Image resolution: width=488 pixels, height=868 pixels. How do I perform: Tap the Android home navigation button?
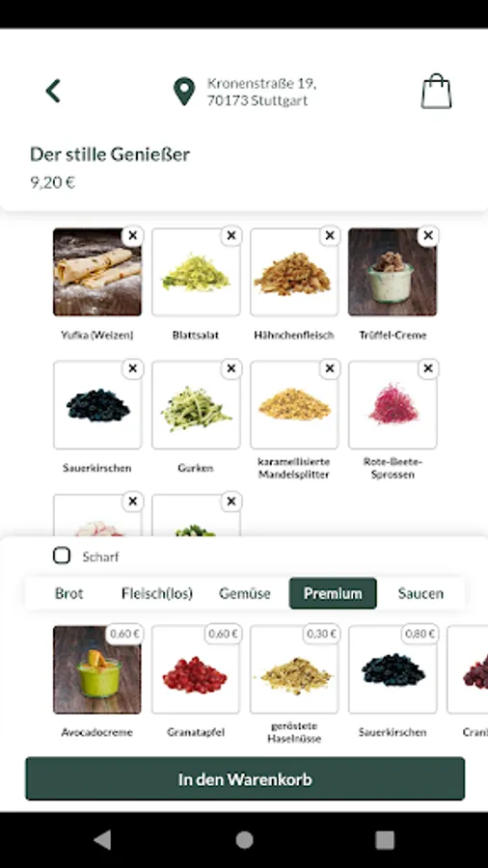pyautogui.click(x=244, y=840)
